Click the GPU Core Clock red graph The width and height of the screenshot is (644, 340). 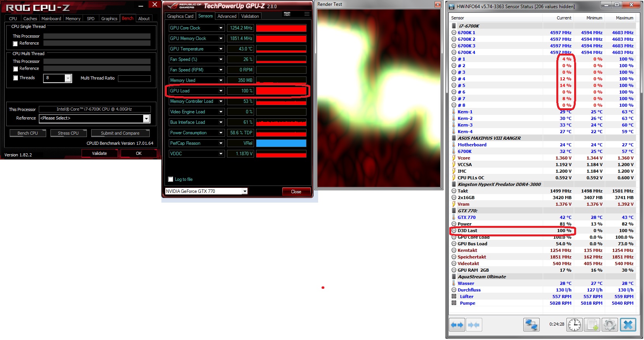(x=281, y=28)
